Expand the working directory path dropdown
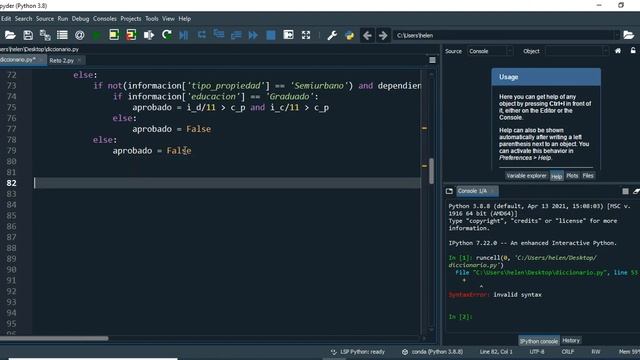The height and width of the screenshot is (360, 640). [616, 36]
